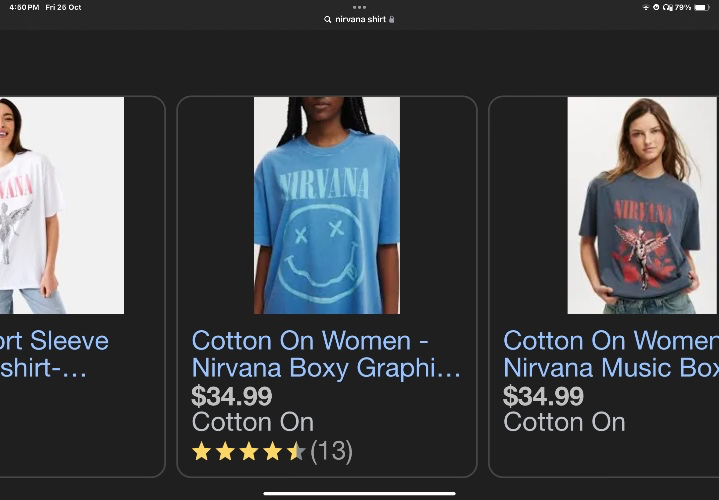Click the $34.99 price on Nirvana Boxy card
The image size is (719, 500).
coord(232,396)
